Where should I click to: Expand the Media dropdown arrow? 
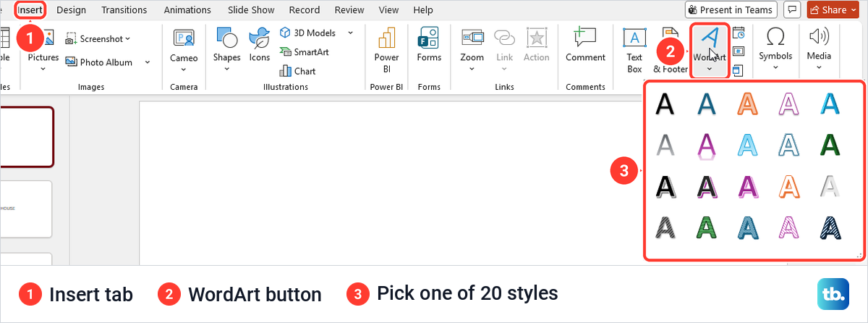pyautogui.click(x=819, y=67)
